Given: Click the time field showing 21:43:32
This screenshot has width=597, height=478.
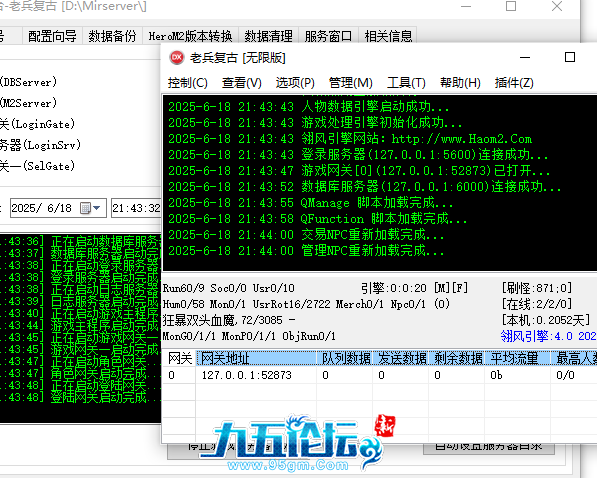Looking at the screenshot, I should pyautogui.click(x=136, y=208).
